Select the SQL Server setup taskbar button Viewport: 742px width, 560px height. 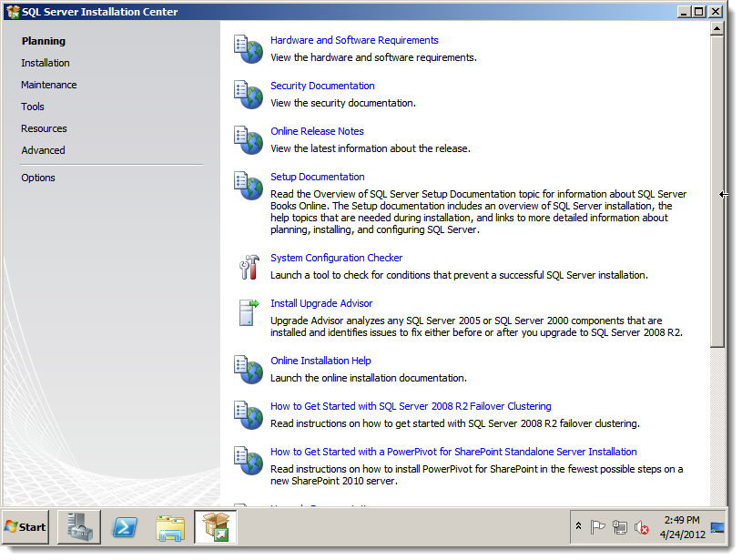point(215,527)
